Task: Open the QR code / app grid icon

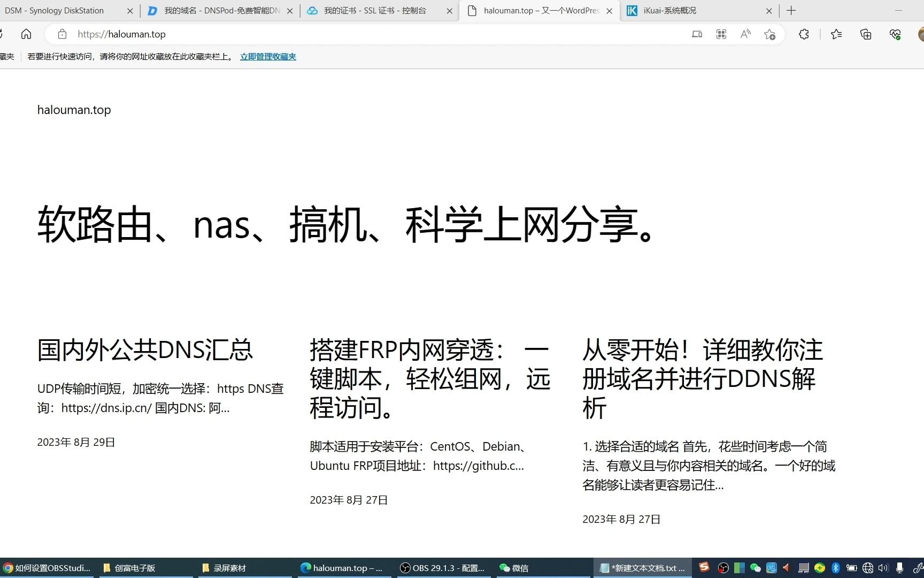Action: click(x=721, y=34)
